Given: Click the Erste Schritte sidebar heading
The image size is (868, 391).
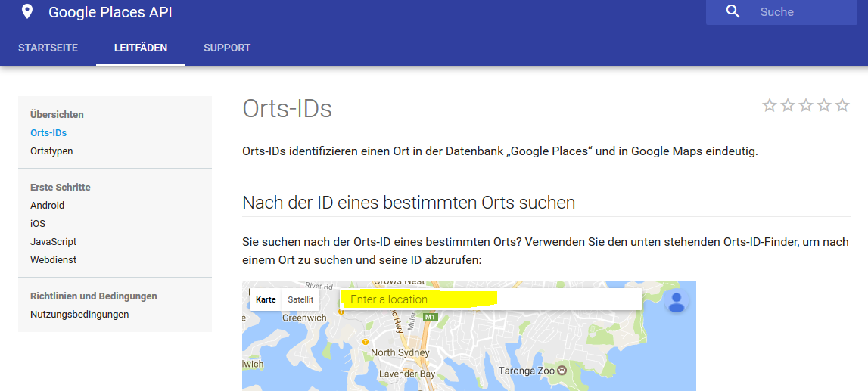Looking at the screenshot, I should pos(61,187).
